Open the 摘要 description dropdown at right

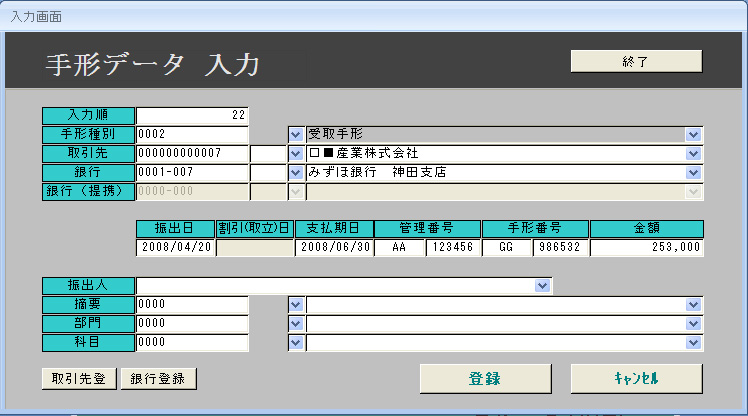point(693,304)
